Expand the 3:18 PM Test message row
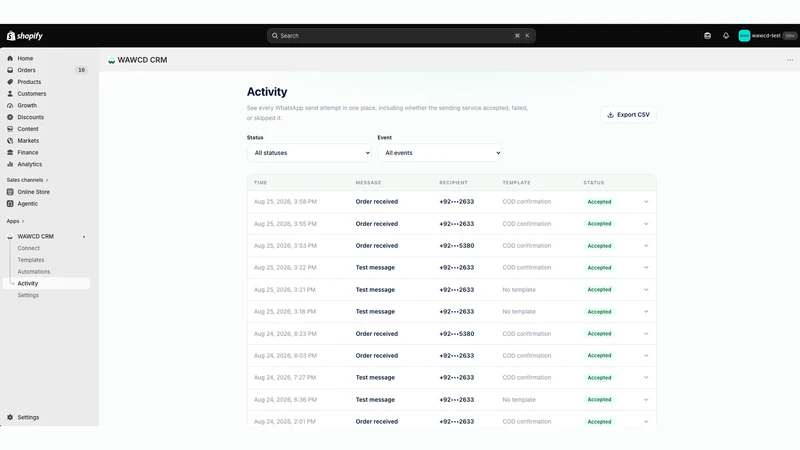This screenshot has width=800, height=450. coord(646,311)
